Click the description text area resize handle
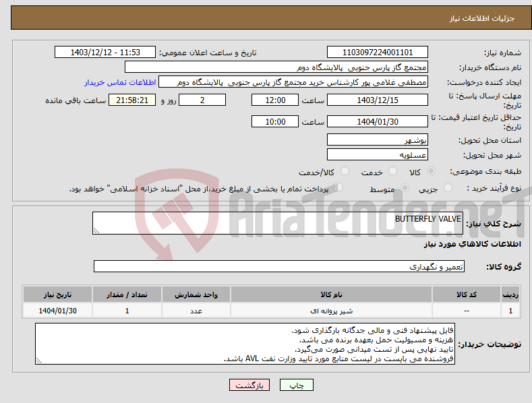The image size is (532, 403). [96, 230]
